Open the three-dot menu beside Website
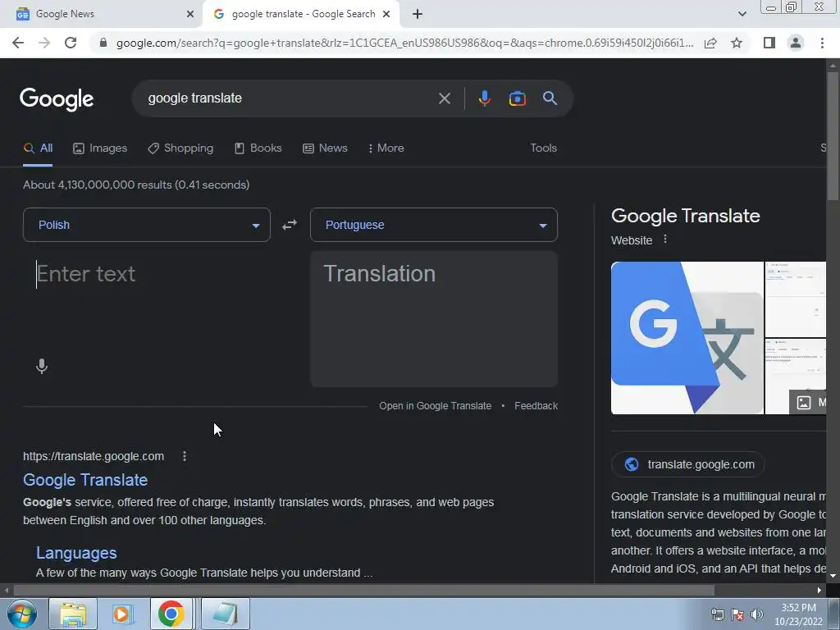 point(664,239)
